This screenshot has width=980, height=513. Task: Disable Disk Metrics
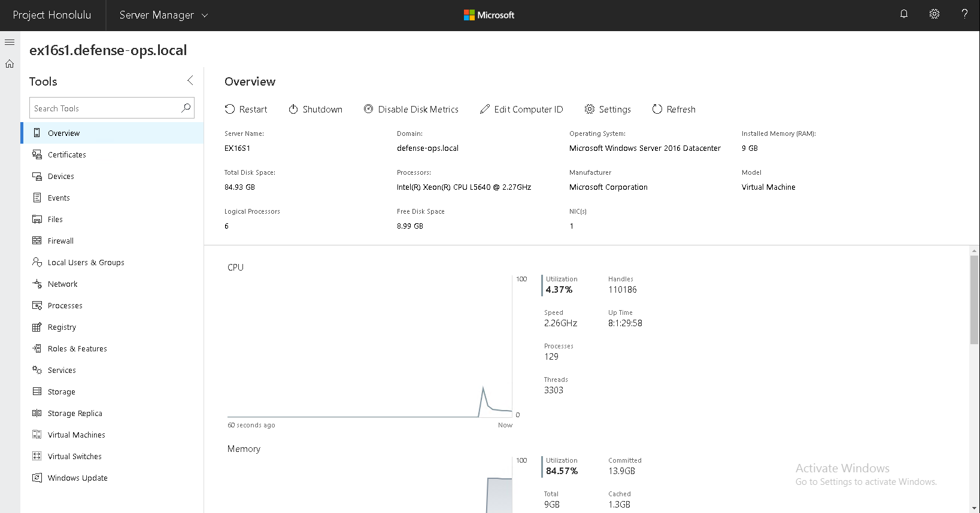(411, 109)
